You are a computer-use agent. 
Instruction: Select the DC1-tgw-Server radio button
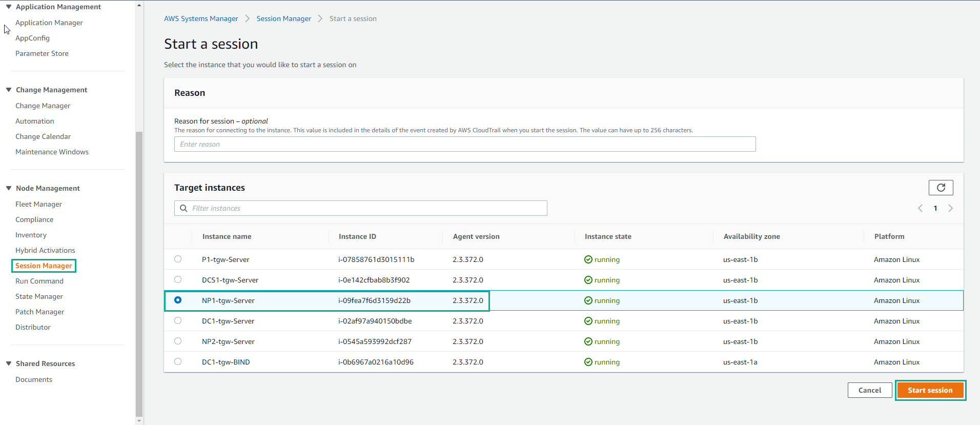(178, 320)
